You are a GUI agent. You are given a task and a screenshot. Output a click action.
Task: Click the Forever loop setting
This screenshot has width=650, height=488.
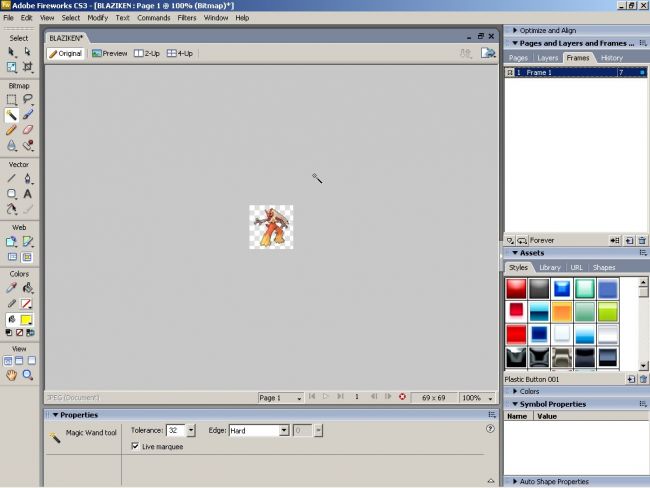pos(543,241)
